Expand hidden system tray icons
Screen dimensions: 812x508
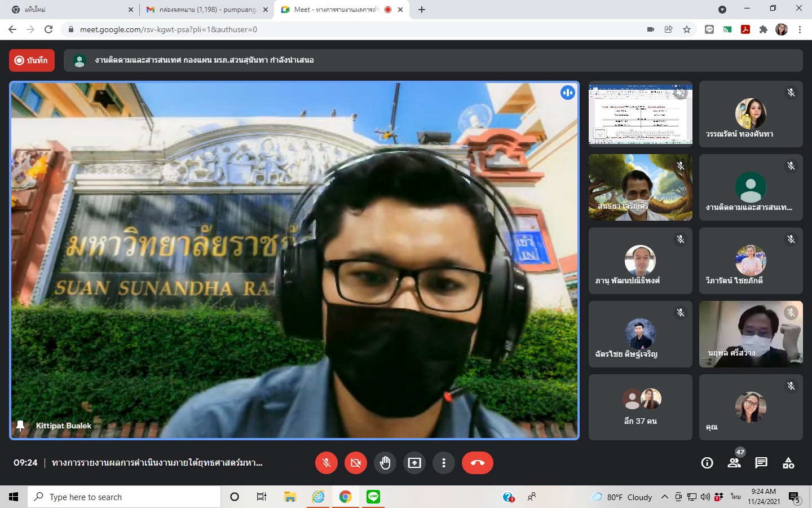[664, 497]
